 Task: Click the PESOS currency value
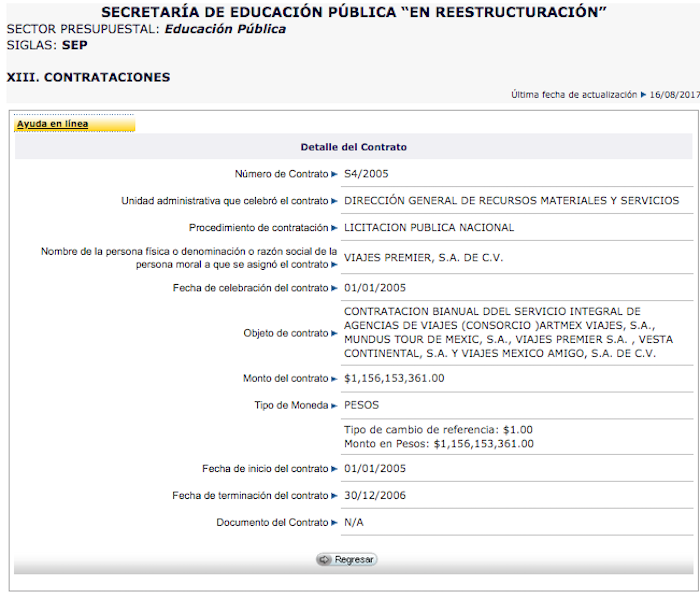tap(361, 406)
